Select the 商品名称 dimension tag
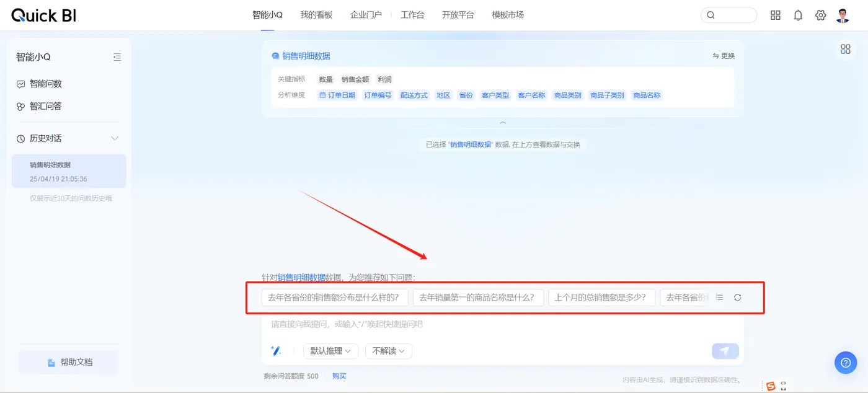 (647, 95)
